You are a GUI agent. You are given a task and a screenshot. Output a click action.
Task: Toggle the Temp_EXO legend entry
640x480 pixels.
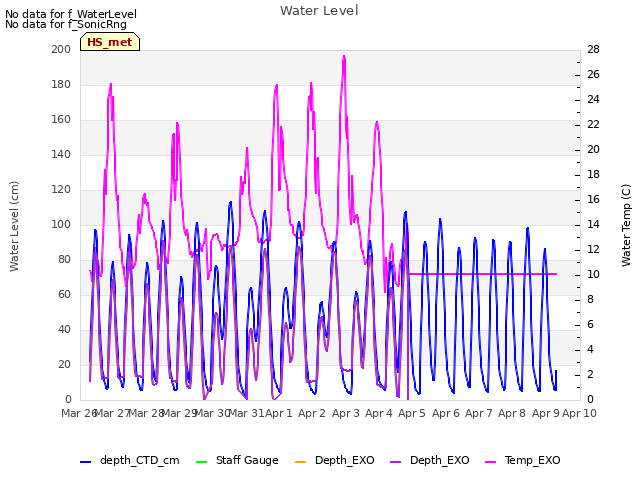pyautogui.click(x=522, y=460)
